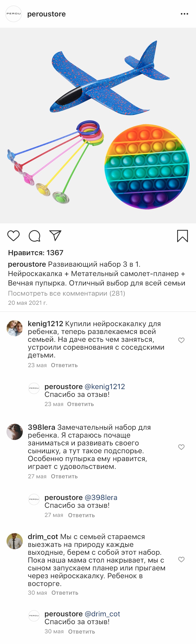Reply to the 398lera comment
Screen dimensions: 196x644
click(x=64, y=476)
